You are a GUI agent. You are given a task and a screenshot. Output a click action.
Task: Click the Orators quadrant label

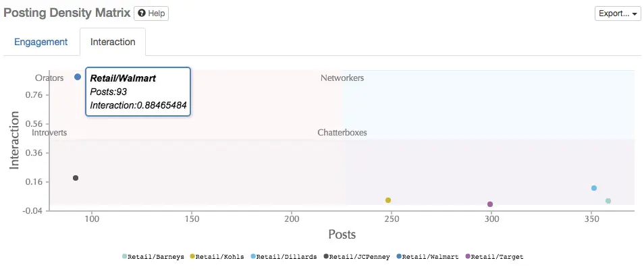pyautogui.click(x=49, y=78)
